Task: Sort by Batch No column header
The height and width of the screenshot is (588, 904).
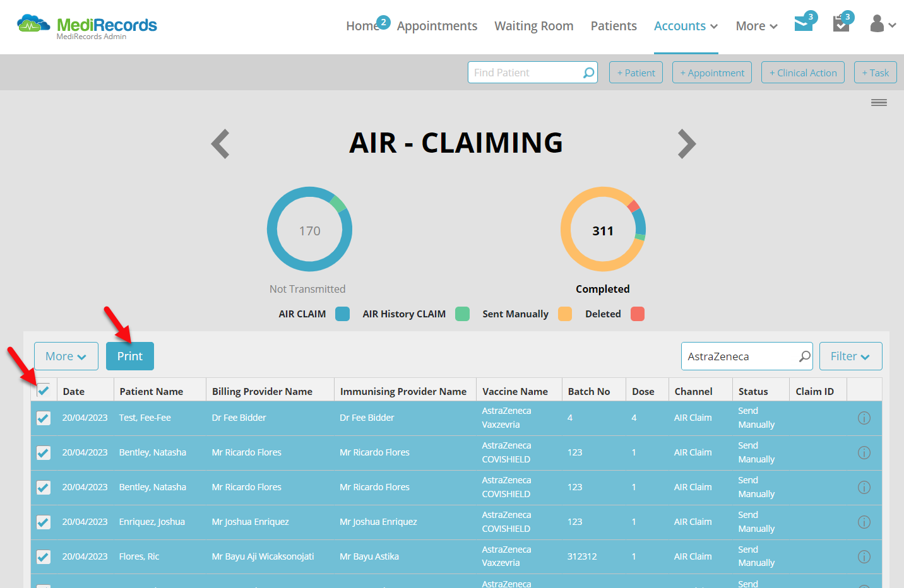Action: coord(589,392)
